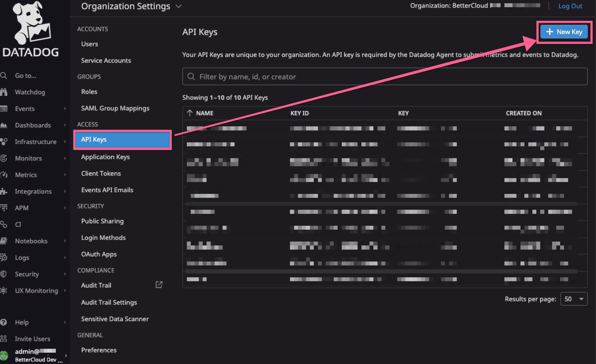This screenshot has width=596, height=364.
Task: Open the Watchdog binoculars icon
Action: [4, 92]
